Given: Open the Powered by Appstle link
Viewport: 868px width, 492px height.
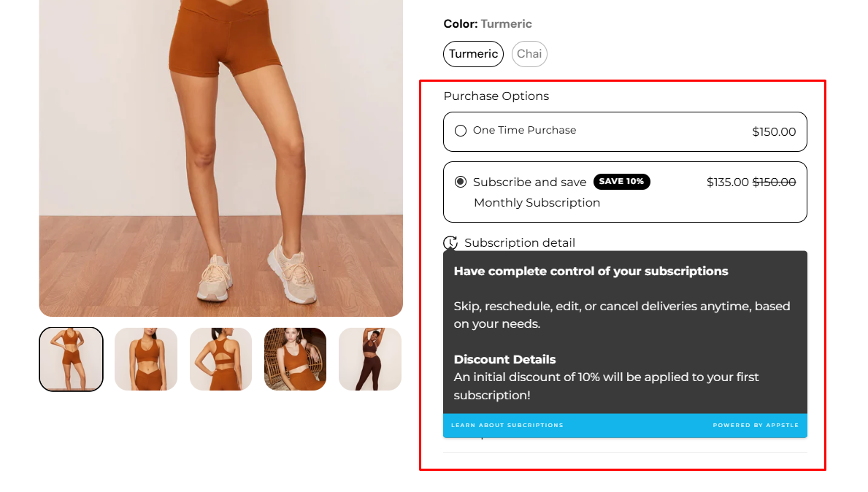Looking at the screenshot, I should click(756, 425).
